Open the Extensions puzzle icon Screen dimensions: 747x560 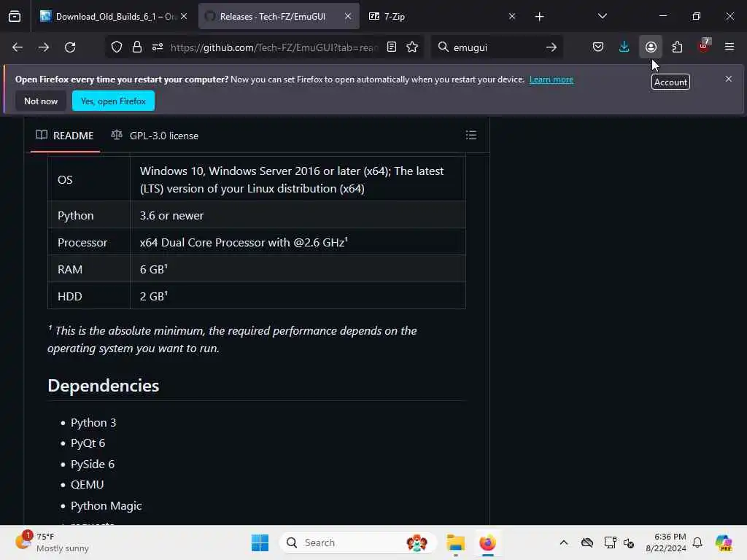(677, 47)
